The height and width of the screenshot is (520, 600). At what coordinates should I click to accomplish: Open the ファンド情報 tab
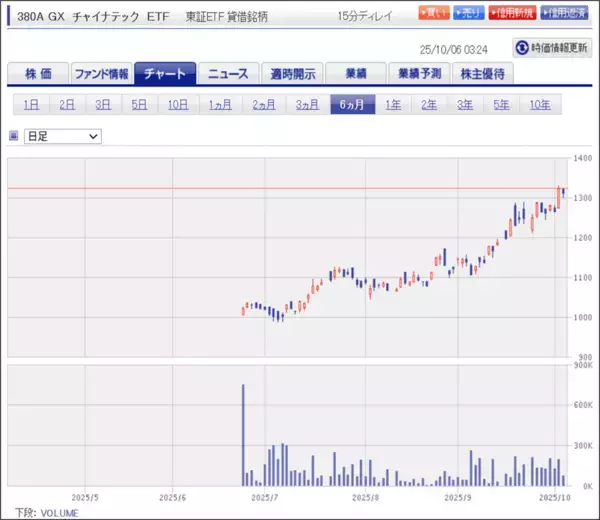point(100,74)
